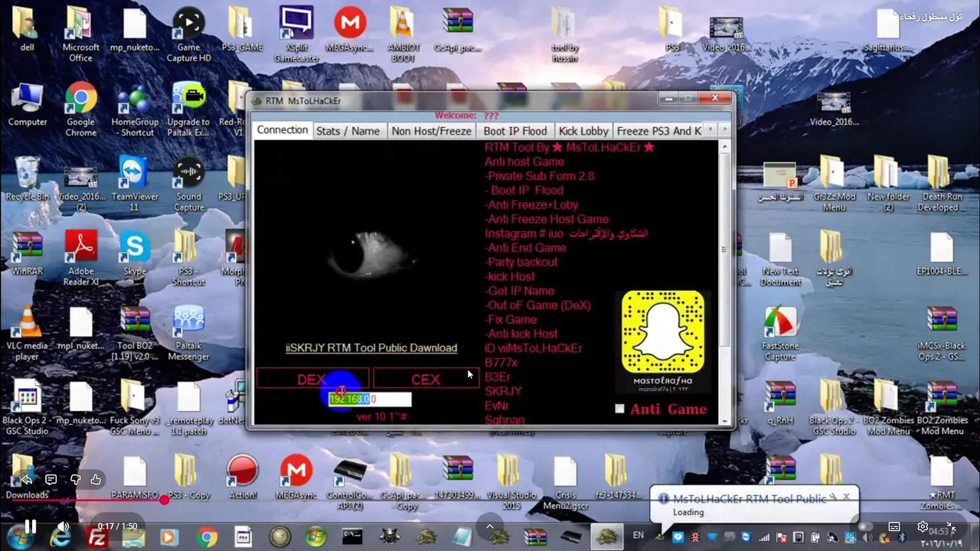This screenshot has width=980, height=551.
Task: Enable the Anti Game checkbox
Action: pos(619,409)
